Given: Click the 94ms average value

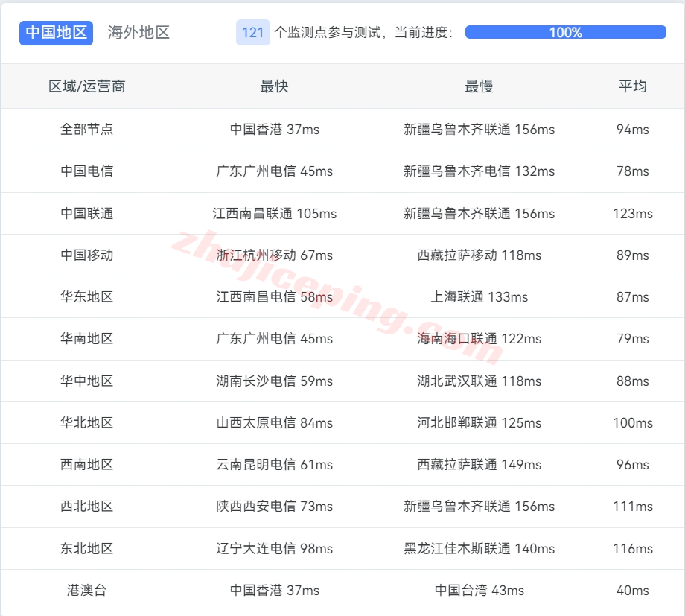Looking at the screenshot, I should [633, 130].
